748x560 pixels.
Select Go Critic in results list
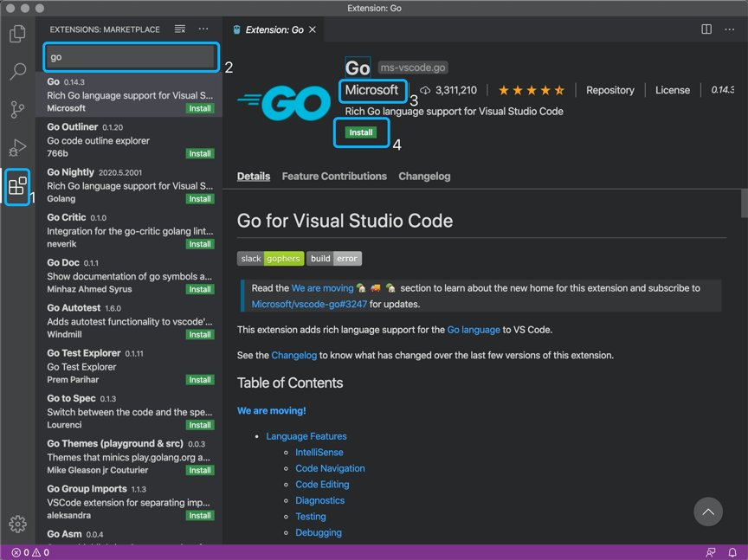(x=129, y=231)
